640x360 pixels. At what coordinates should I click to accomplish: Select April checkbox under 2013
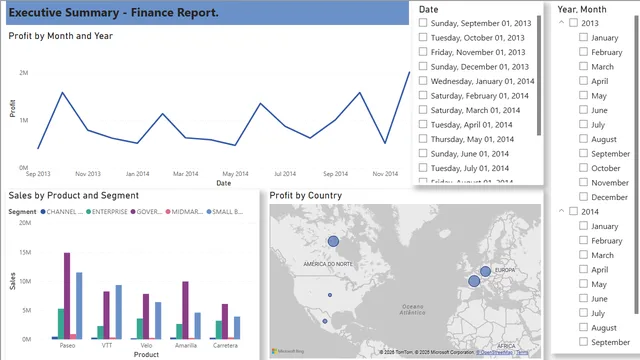583,80
